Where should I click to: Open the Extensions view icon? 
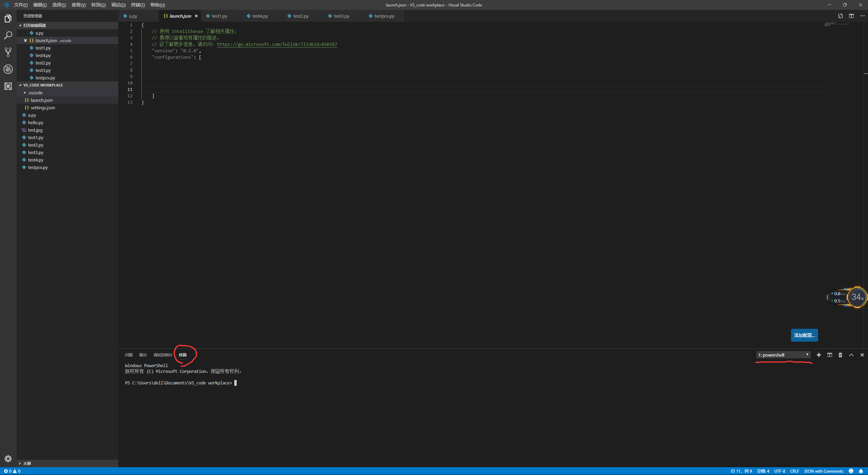8,86
